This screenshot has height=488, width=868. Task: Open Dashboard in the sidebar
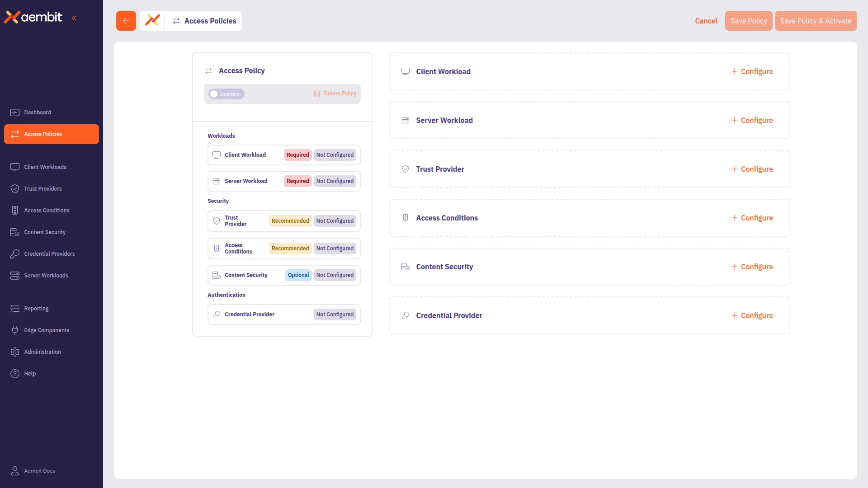point(52,113)
